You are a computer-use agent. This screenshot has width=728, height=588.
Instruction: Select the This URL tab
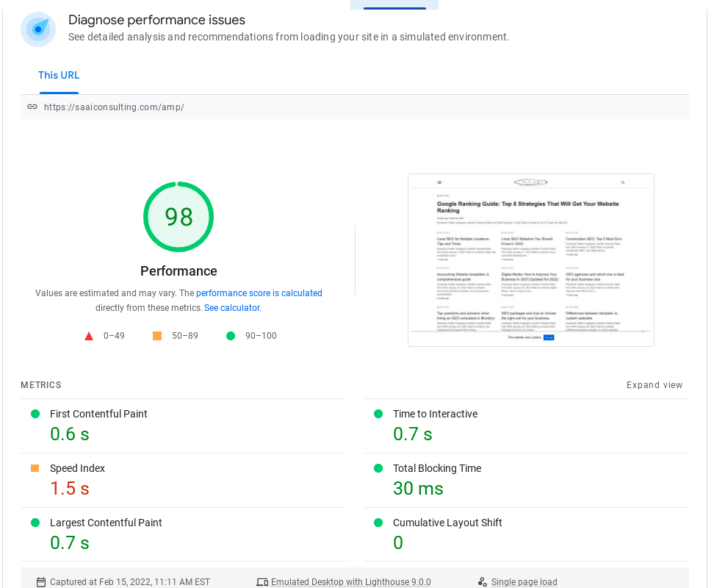(x=59, y=76)
